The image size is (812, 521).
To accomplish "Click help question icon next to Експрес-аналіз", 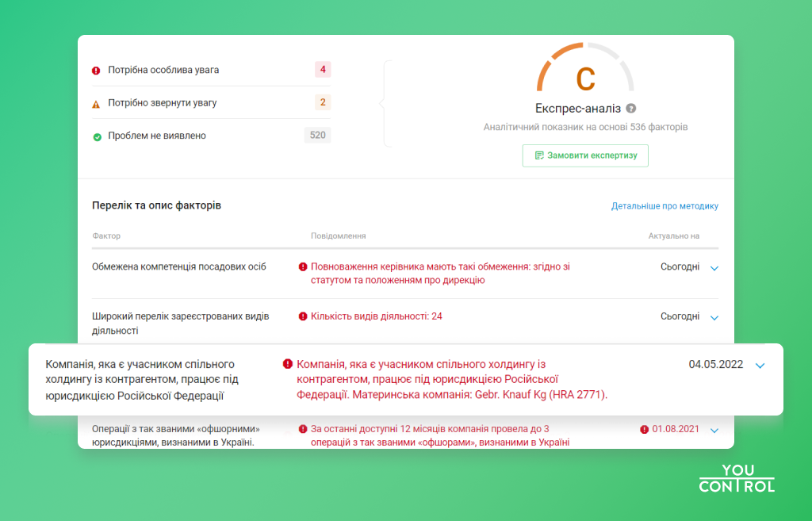I will (631, 109).
